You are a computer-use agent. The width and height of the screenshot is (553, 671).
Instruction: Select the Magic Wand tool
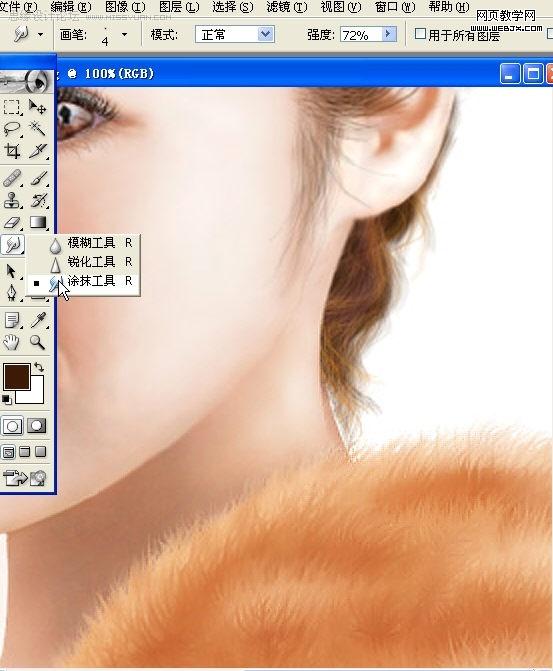(x=38, y=128)
